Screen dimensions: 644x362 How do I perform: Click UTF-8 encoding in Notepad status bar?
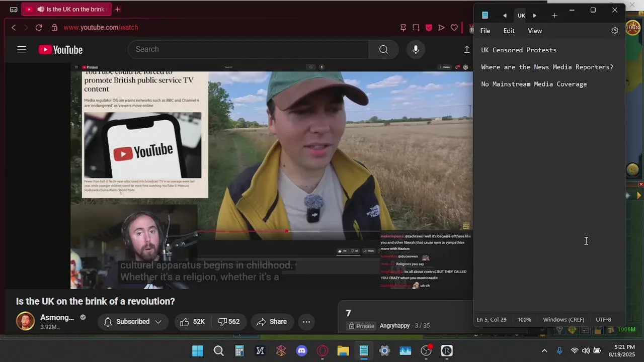[603, 320]
